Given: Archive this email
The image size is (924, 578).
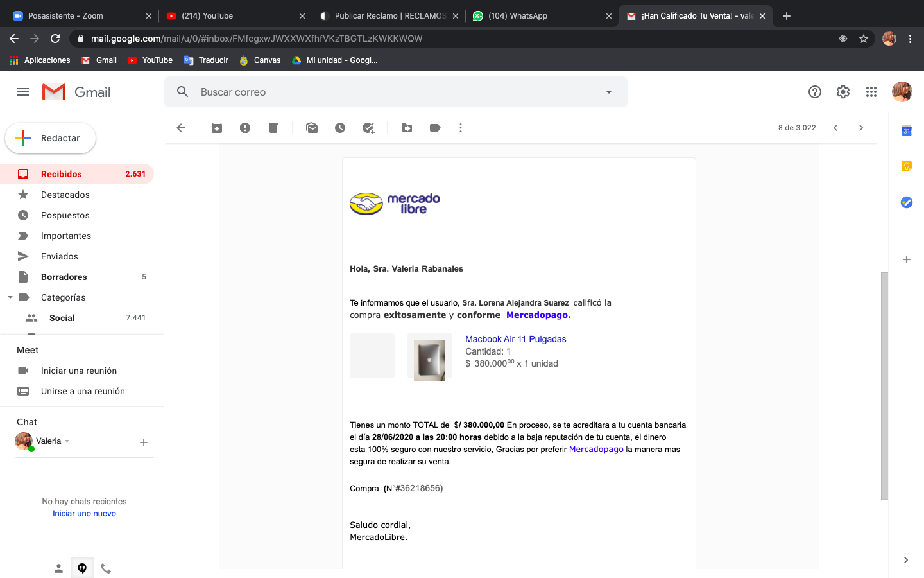Looking at the screenshot, I should [217, 128].
